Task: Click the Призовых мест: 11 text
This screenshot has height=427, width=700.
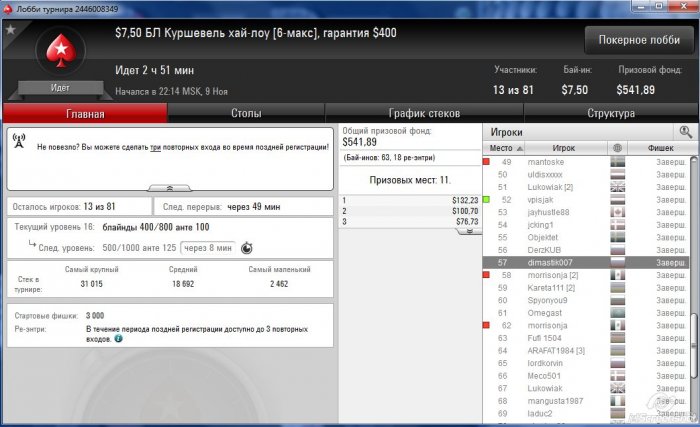Action: [x=410, y=180]
